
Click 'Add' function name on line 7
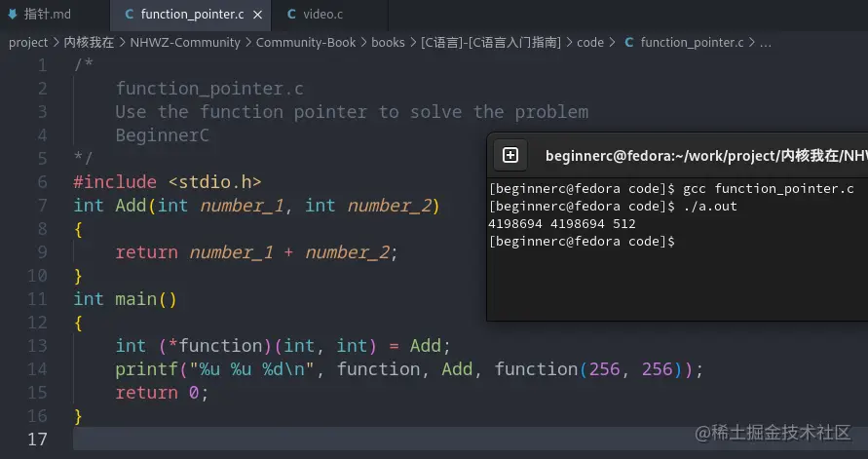click(131, 206)
